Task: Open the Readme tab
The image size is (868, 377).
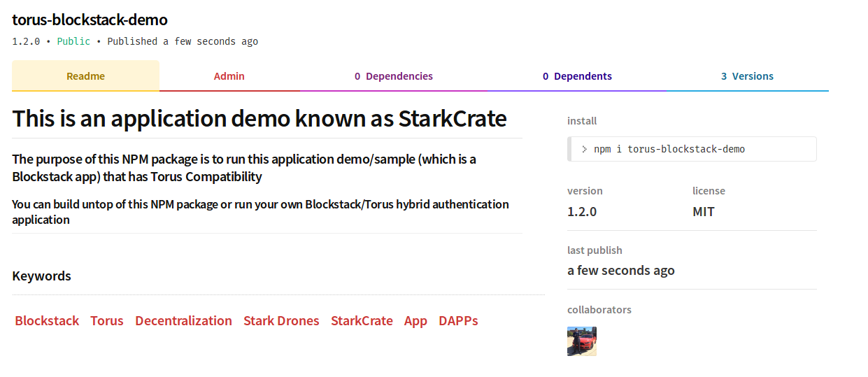Action: [x=85, y=76]
